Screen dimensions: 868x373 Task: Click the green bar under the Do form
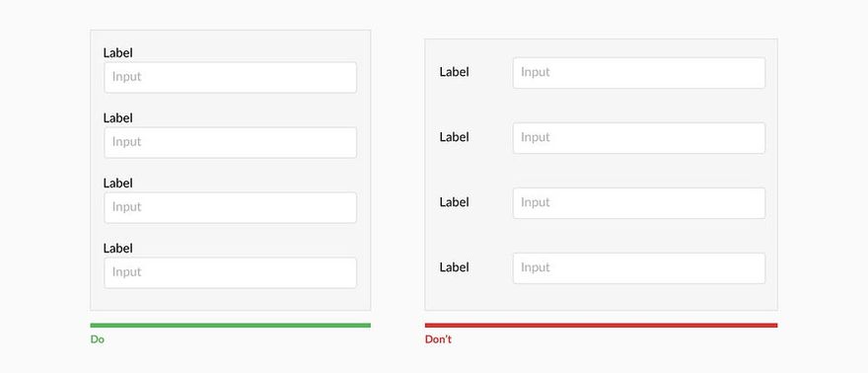[x=230, y=326]
